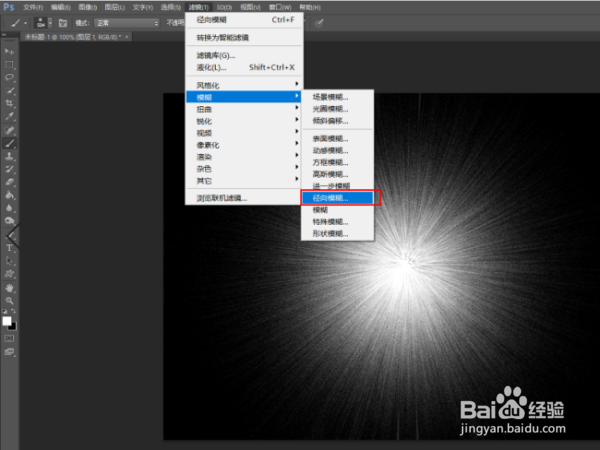
Task: Choose 转换为智能滤镜
Action: (x=244, y=38)
